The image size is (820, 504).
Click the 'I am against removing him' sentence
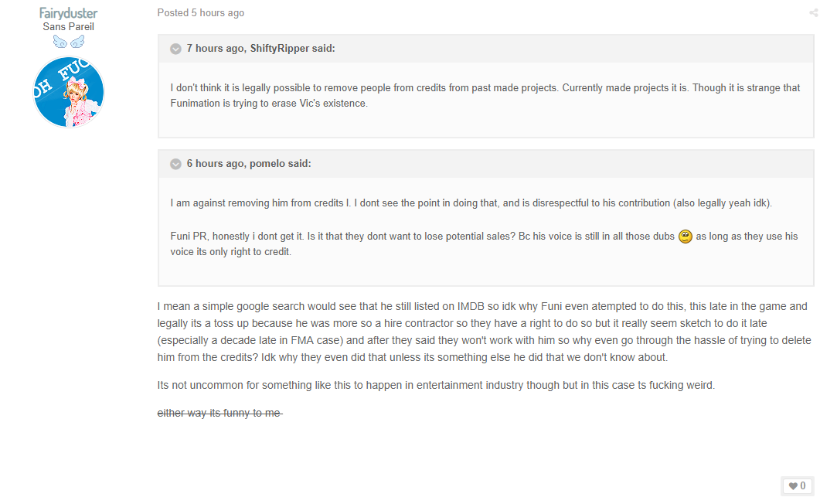click(x=471, y=203)
